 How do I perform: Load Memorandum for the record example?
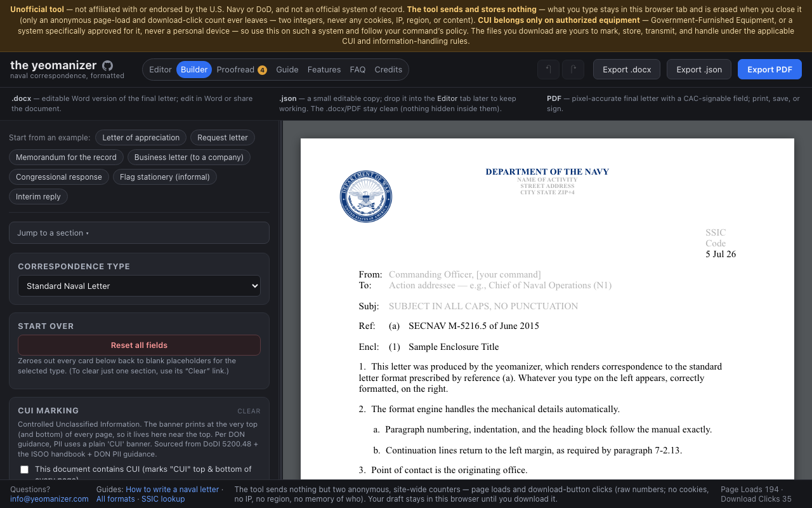66,157
